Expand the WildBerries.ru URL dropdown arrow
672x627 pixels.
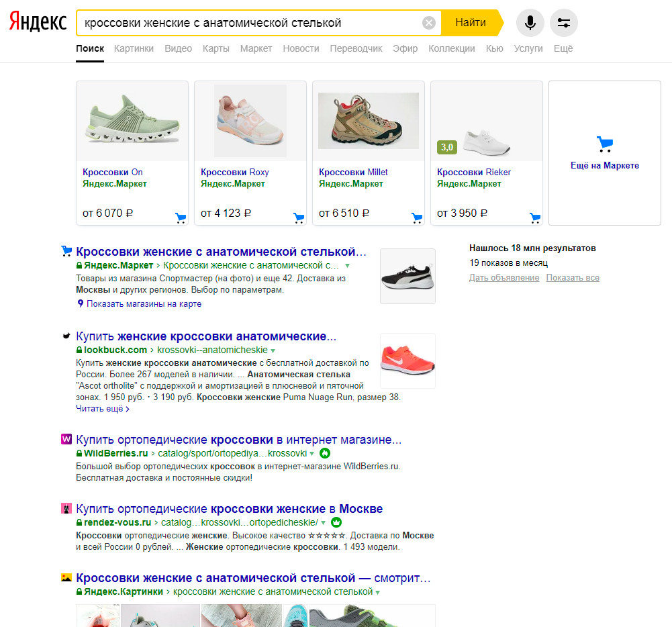point(312,453)
